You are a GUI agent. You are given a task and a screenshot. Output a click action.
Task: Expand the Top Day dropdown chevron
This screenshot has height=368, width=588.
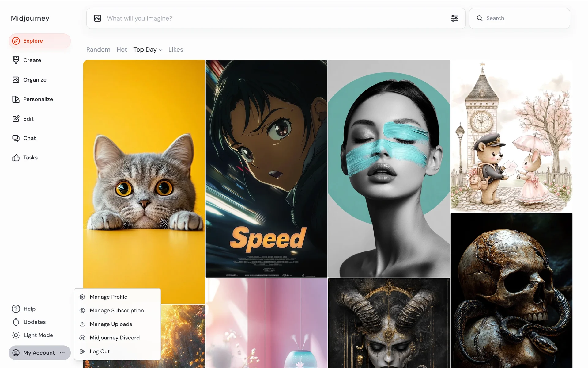tap(161, 50)
